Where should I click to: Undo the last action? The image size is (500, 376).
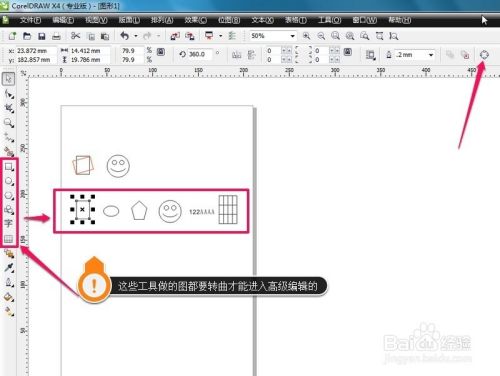(x=125, y=36)
